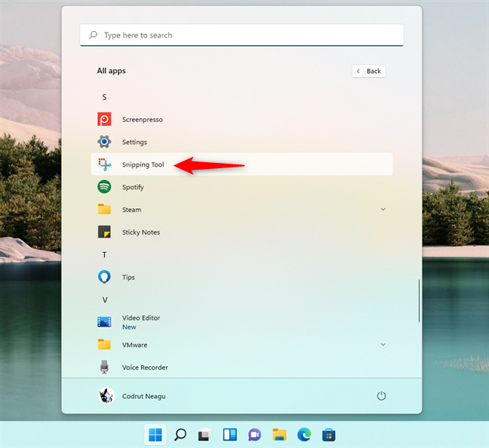Select the 'Snipping Tool' label

[143, 164]
